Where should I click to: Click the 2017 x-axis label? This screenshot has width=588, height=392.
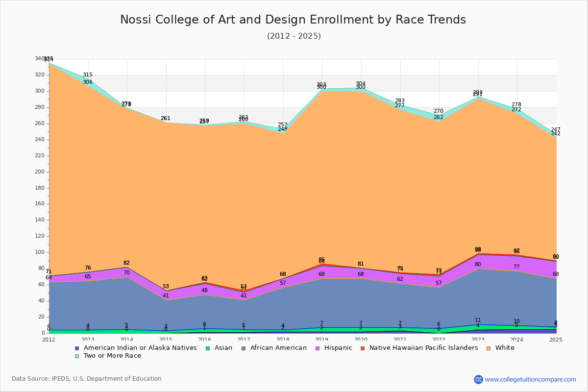(244, 340)
